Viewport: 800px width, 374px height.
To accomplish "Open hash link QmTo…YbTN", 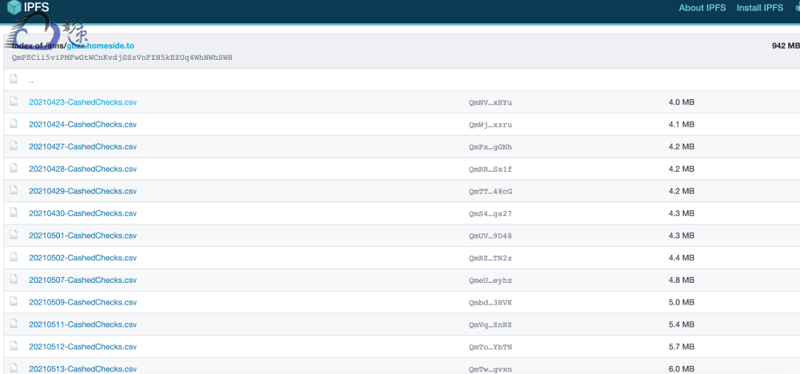I will point(490,347).
